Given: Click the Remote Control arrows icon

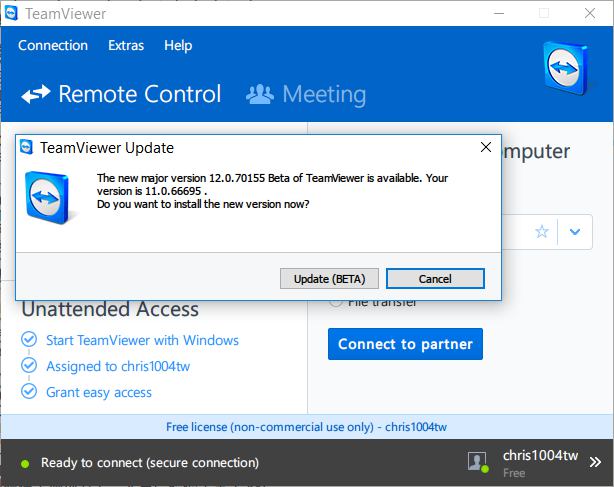Looking at the screenshot, I should (36, 94).
